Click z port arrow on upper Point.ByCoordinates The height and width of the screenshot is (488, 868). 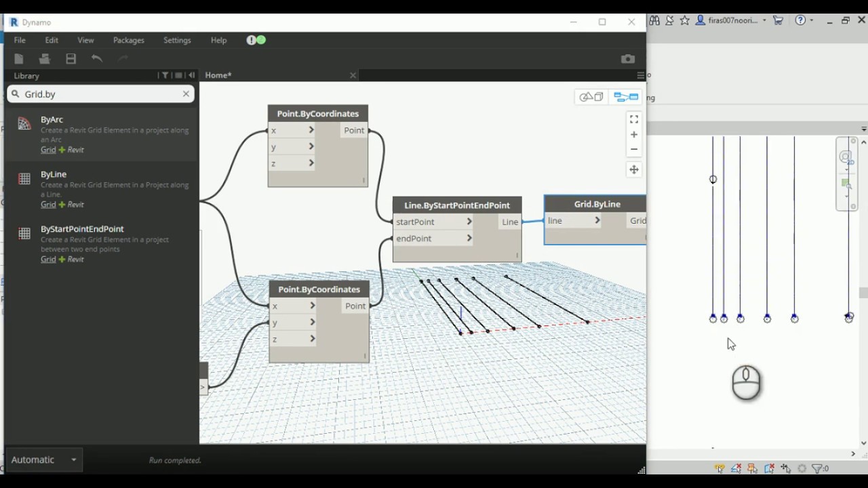(311, 163)
